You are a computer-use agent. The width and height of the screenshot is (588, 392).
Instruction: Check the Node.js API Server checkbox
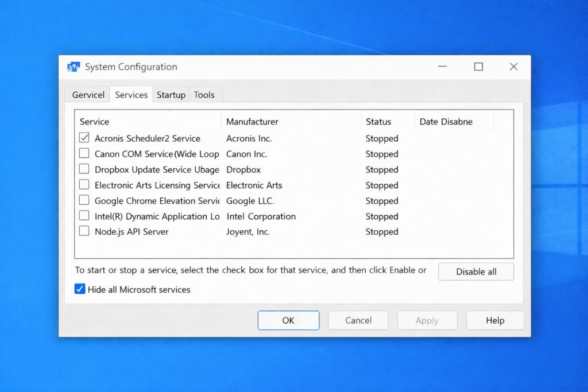click(84, 231)
